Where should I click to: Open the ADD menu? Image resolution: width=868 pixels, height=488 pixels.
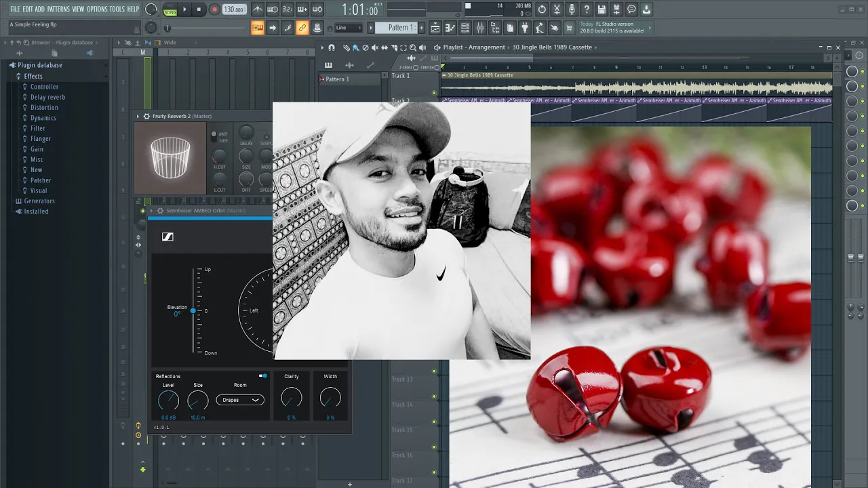click(x=40, y=9)
